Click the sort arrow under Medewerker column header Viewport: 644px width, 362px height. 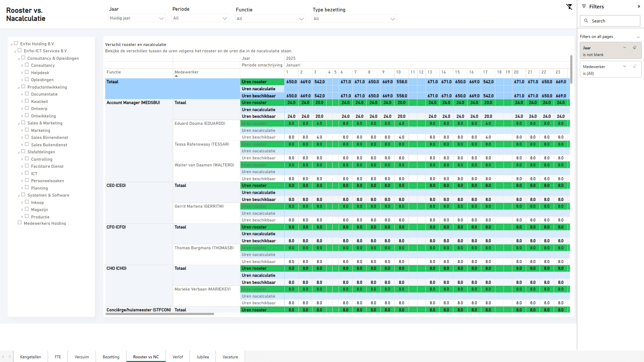tap(176, 76)
